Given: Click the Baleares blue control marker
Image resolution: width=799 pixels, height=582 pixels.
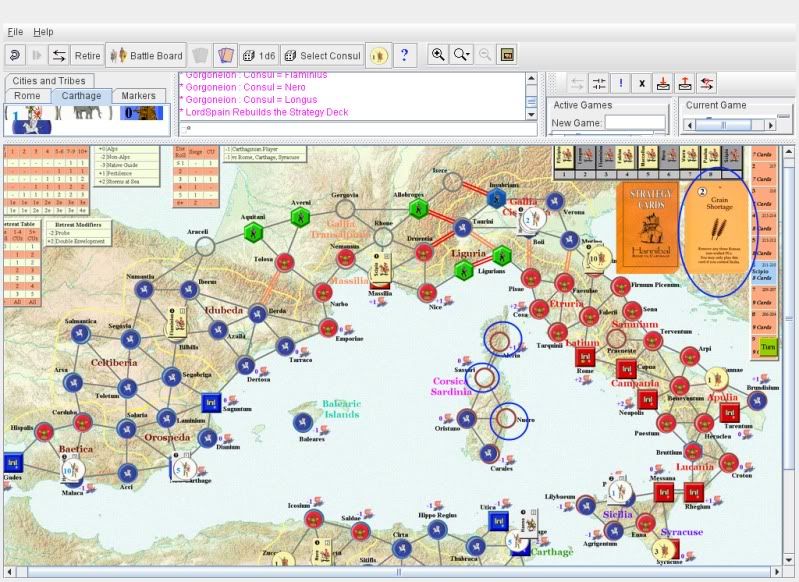Looking at the screenshot, I should coord(303,422).
